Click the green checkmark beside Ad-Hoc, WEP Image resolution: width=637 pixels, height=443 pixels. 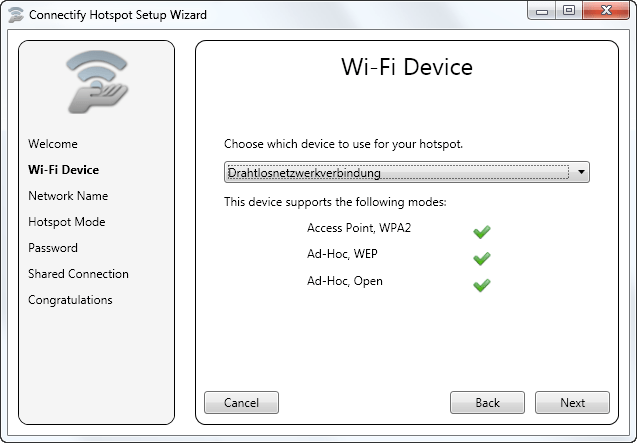click(481, 258)
